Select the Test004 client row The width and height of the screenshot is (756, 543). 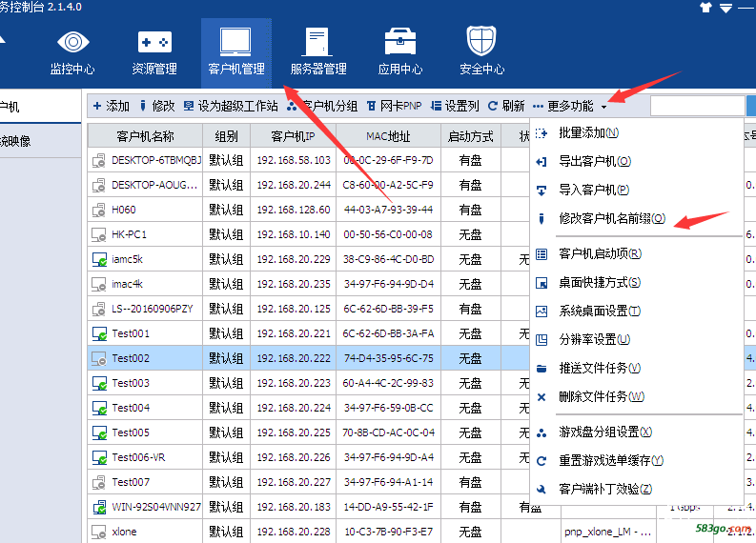tap(309, 408)
